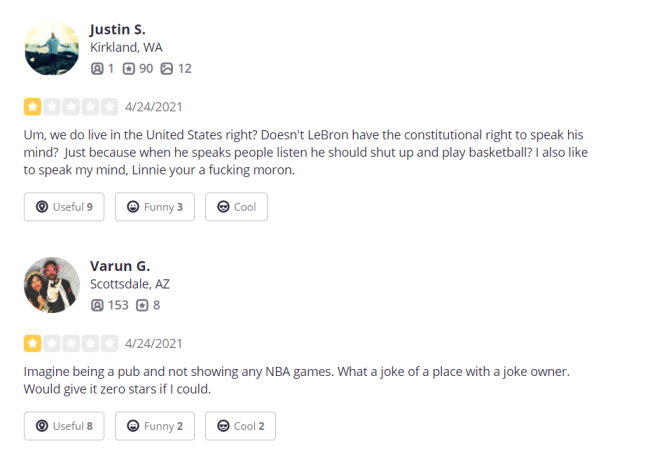Image resolution: width=650 pixels, height=467 pixels.
Task: Vote Funny on Varun G.'s review
Action: [155, 426]
